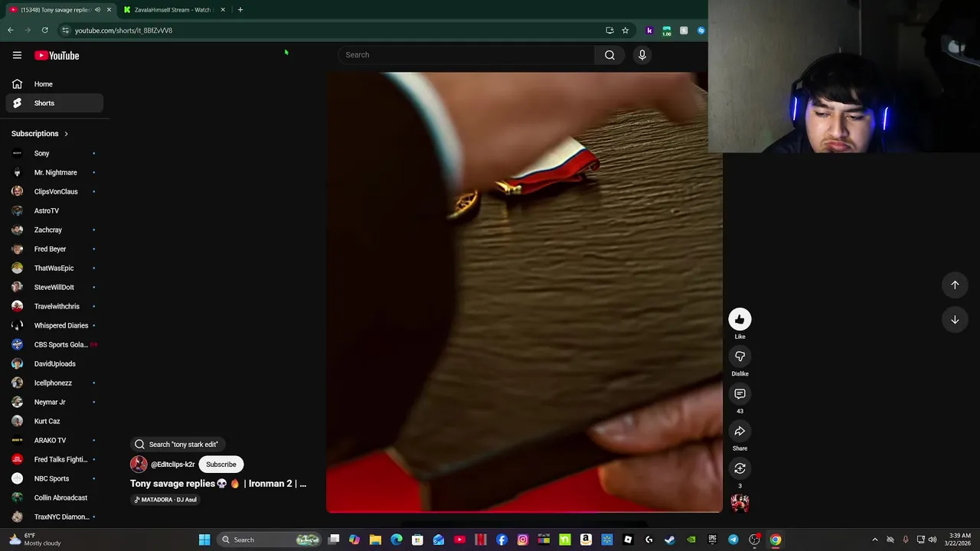Image resolution: width=980 pixels, height=551 pixels.
Task: Open weather widget 61°F Mostly cloudy
Action: click(x=34, y=540)
